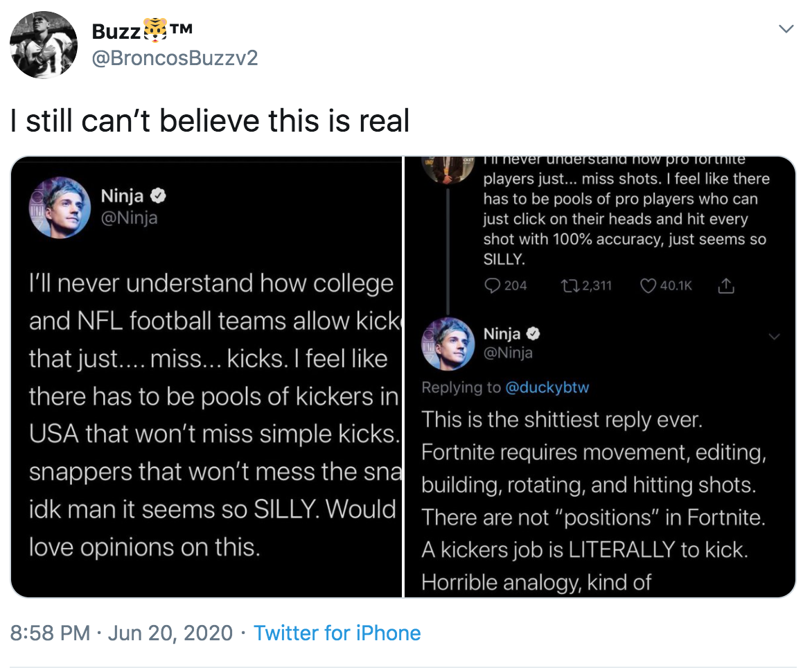The height and width of the screenshot is (668, 812).
Task: Click the @BroncosBuzzv2 handle
Action: click(175, 58)
